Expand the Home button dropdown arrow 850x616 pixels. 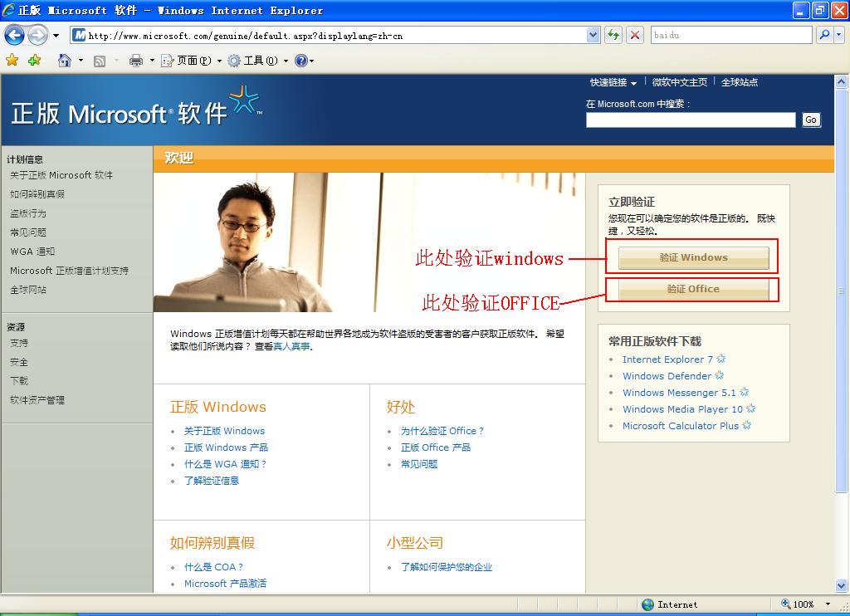click(x=81, y=61)
